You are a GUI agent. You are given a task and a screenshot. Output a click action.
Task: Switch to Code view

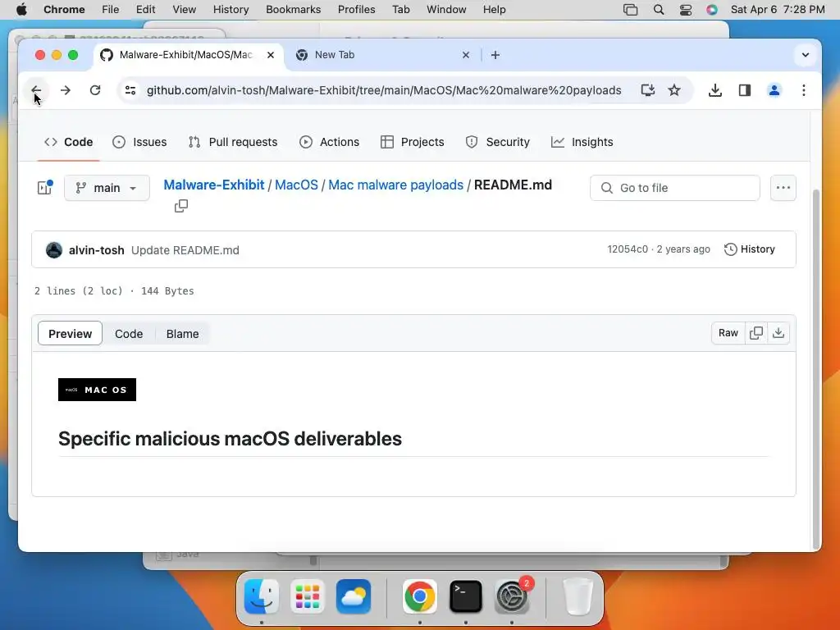click(129, 334)
